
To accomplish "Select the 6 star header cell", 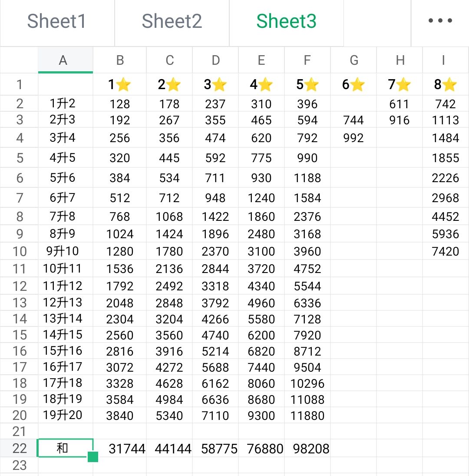I will (353, 84).
